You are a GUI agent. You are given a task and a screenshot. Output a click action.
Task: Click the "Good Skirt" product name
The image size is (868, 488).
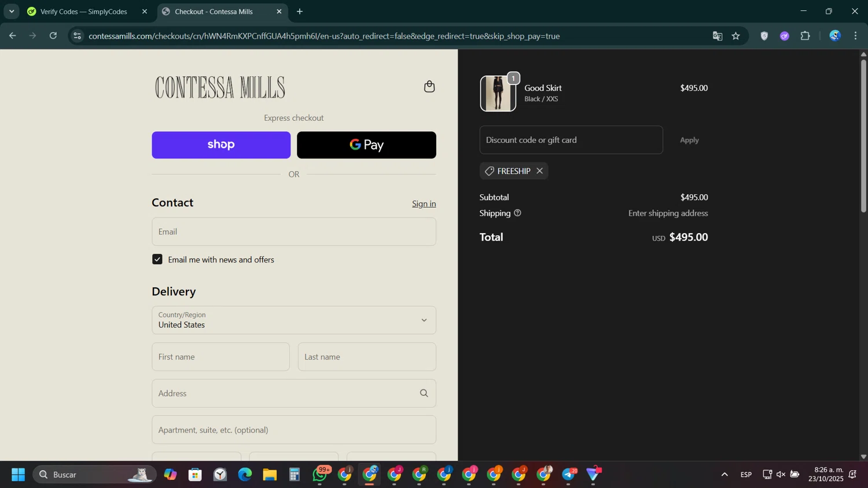coord(543,88)
